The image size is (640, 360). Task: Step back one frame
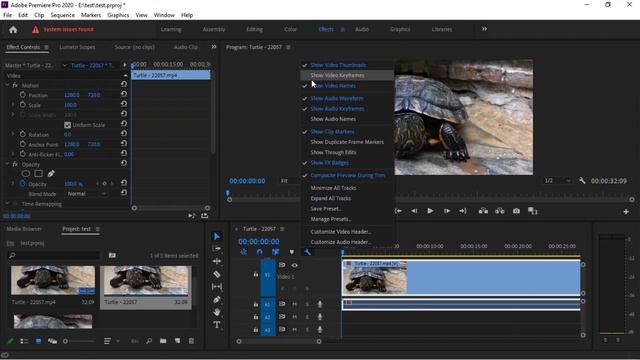point(414,211)
